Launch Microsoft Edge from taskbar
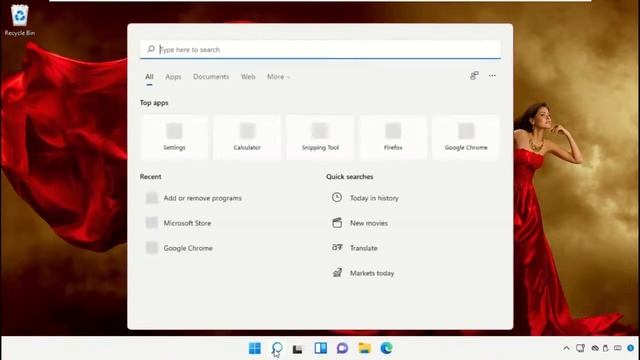The width and height of the screenshot is (640, 360). click(x=386, y=348)
